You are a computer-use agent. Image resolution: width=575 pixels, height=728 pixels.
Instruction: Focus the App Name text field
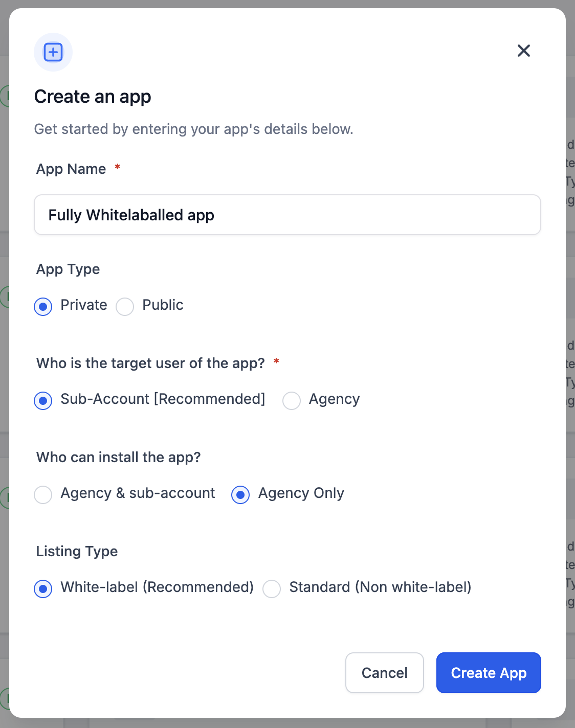(x=287, y=215)
